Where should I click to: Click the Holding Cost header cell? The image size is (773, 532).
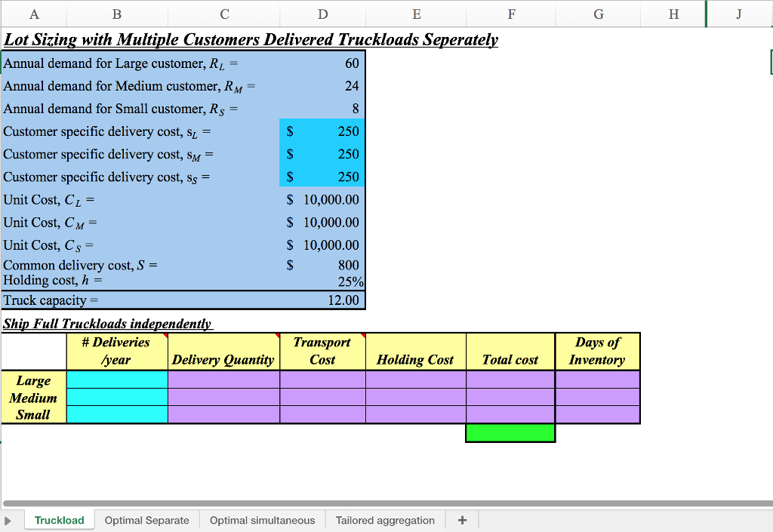416,351
